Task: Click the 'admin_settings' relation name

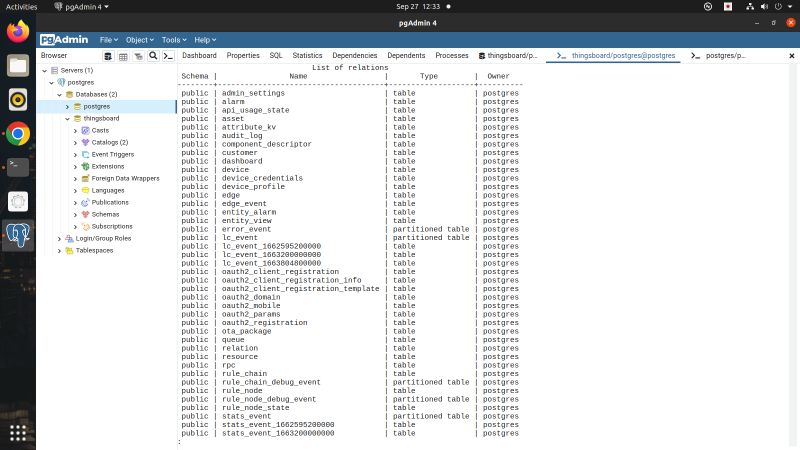Action: pyautogui.click(x=253, y=93)
